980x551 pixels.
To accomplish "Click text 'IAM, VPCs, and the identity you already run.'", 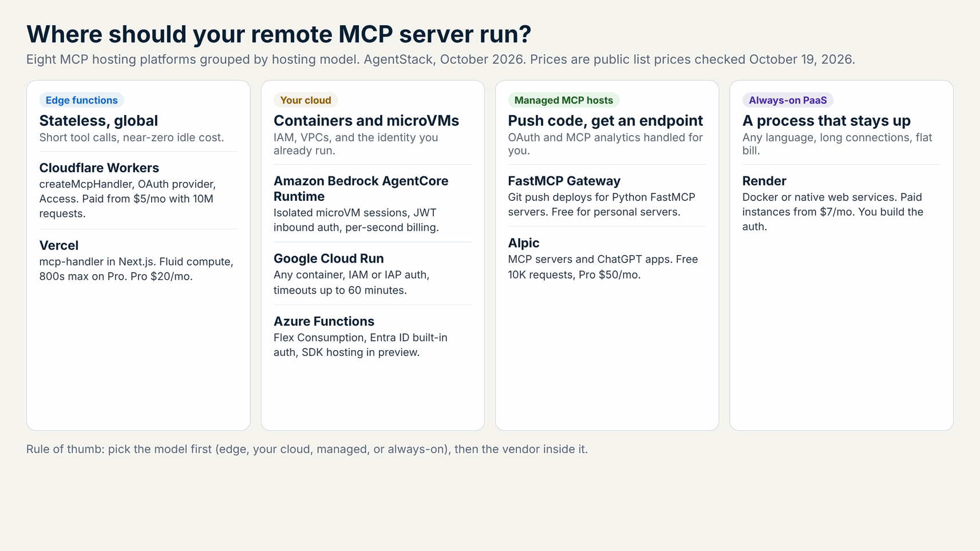I will tap(355, 144).
